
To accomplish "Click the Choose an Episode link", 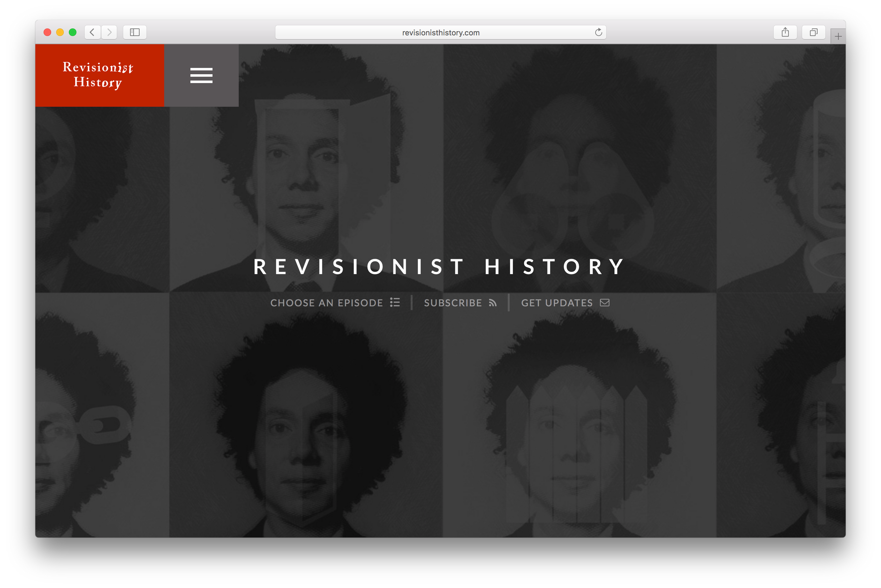I will click(x=327, y=303).
